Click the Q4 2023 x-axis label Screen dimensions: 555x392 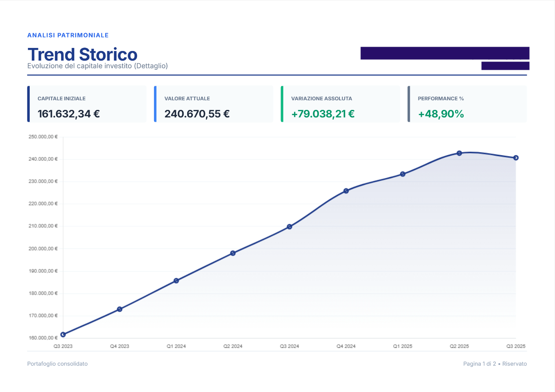click(x=120, y=346)
